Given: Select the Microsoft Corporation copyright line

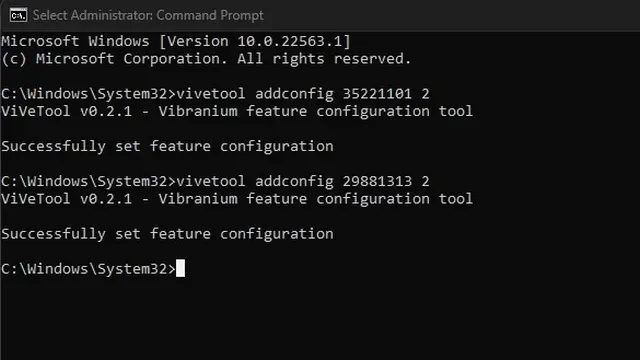Looking at the screenshot, I should (206, 59).
